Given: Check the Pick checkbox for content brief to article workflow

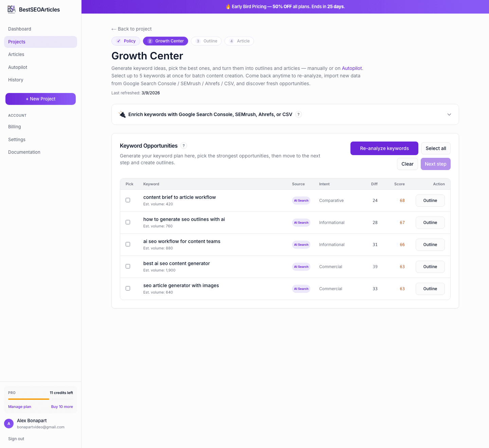Looking at the screenshot, I should [x=128, y=200].
